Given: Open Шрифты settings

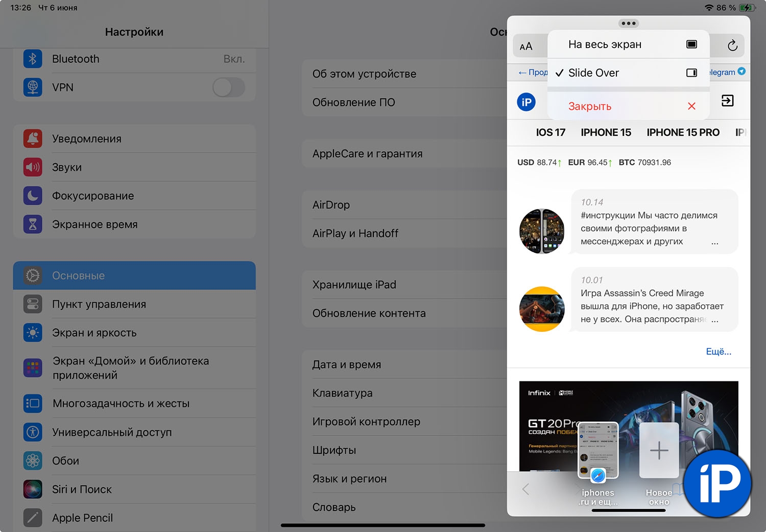Looking at the screenshot, I should pyautogui.click(x=404, y=450).
